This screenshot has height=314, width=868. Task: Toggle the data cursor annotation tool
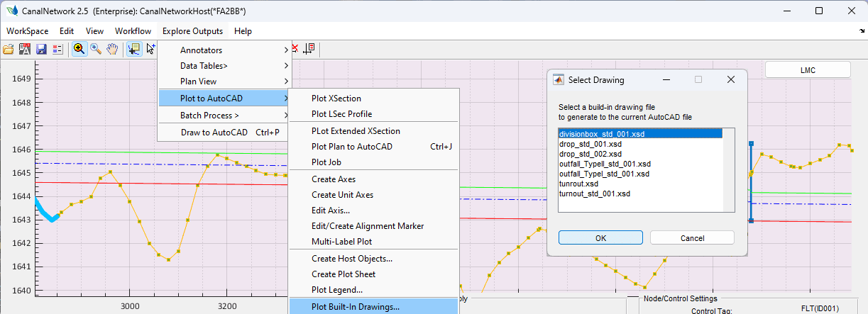point(133,49)
